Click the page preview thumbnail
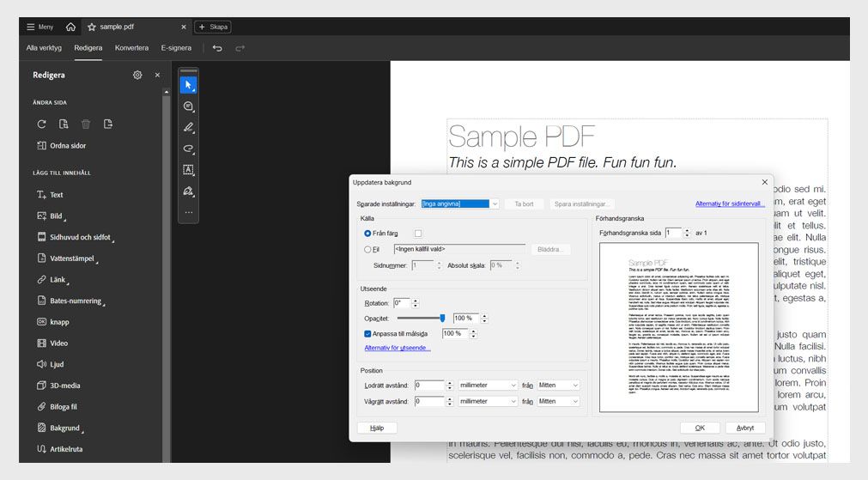The image size is (868, 480). [678, 327]
